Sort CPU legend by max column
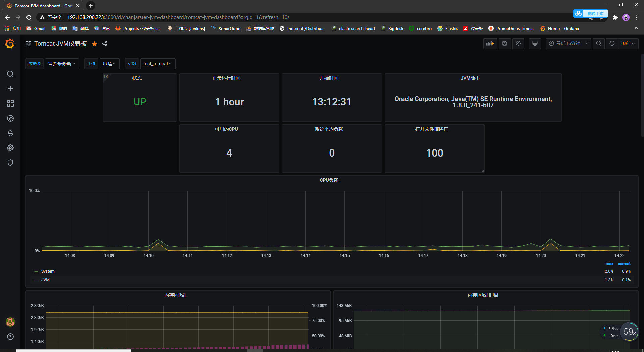Viewport: 644px width, 352px height. click(609, 264)
